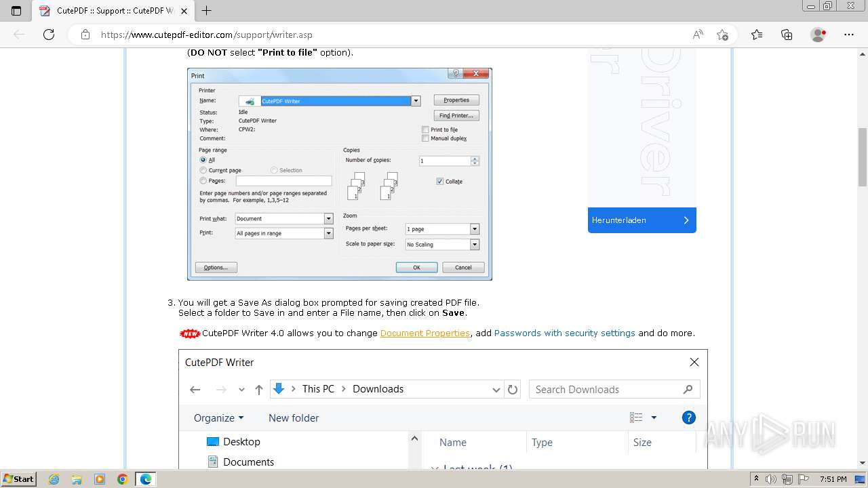Open the Windows Start menu

click(18, 479)
